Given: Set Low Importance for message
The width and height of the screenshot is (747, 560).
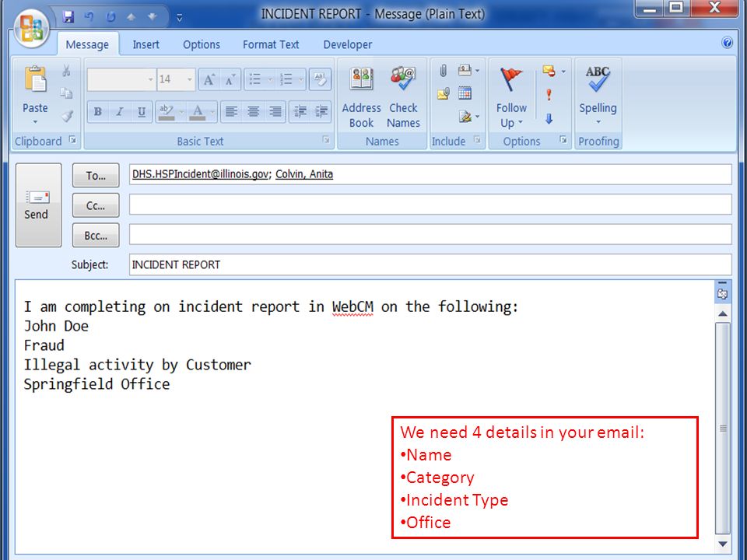Looking at the screenshot, I should click(549, 118).
